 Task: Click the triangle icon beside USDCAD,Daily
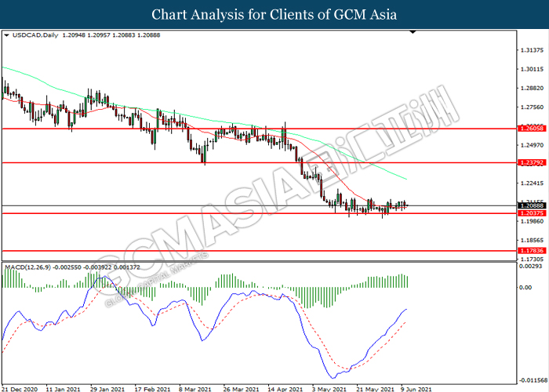coord(7,35)
